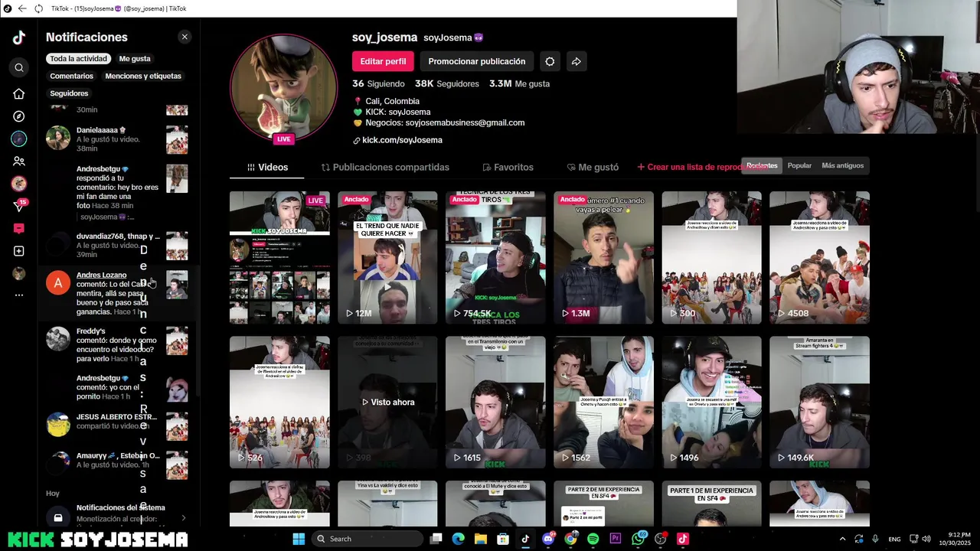
Task: Close the Notificaciones panel
Action: pyautogui.click(x=185, y=37)
